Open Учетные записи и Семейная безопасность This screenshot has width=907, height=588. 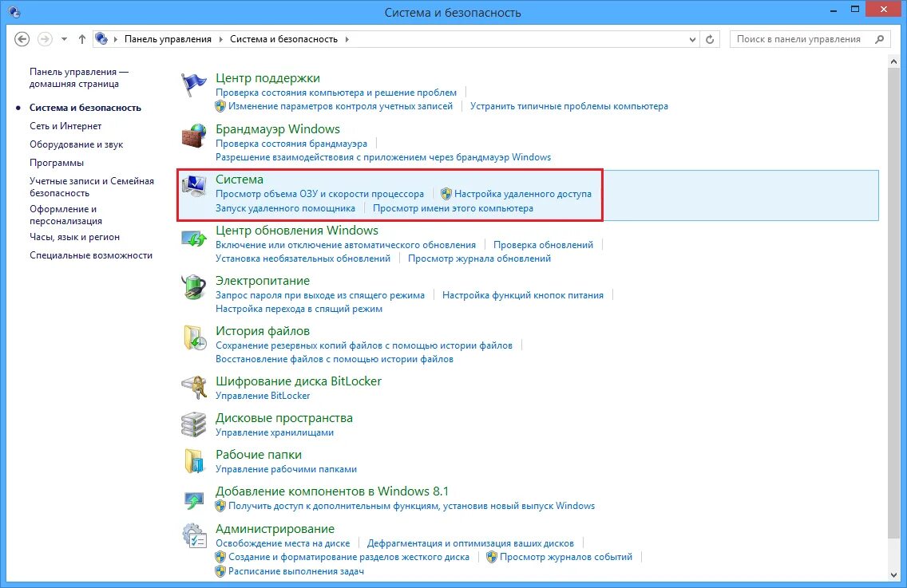coord(91,187)
